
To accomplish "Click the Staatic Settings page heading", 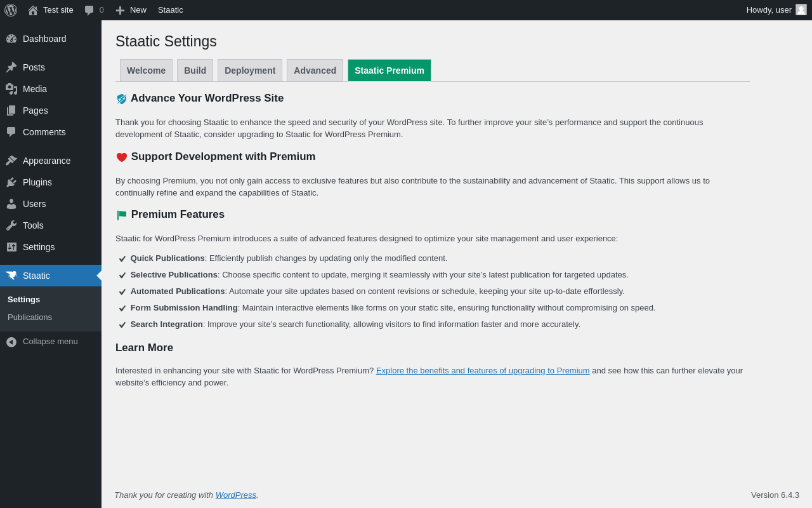I will click(166, 42).
